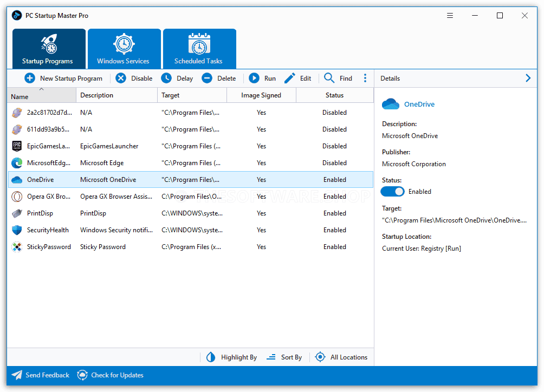The height and width of the screenshot is (392, 544).
Task: Click the Microsoft Corporation publisher text
Action: pos(413,164)
